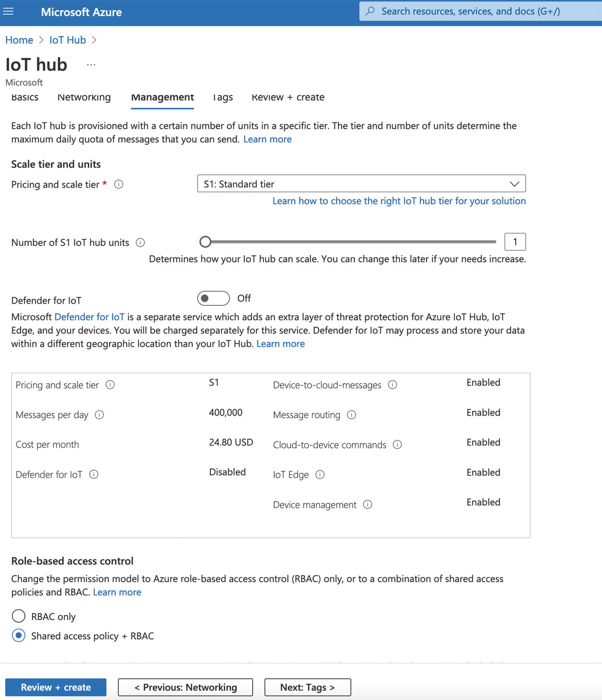
Task: Click info icon for Device-to-cloud-messages
Action: [x=393, y=385]
